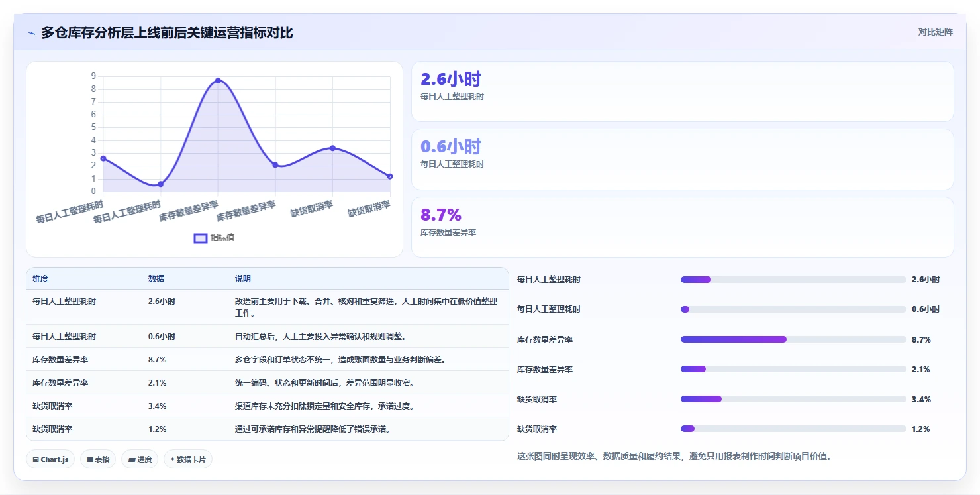Toggle the 指标值 legend label in the chart
The image size is (980, 495).
[222, 238]
